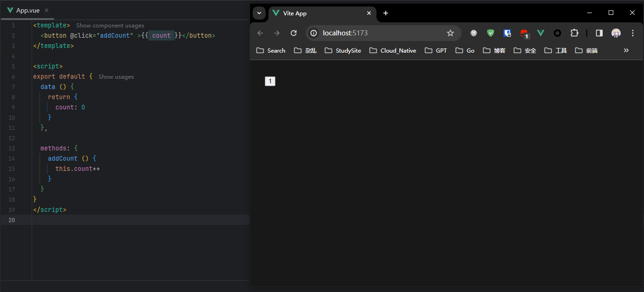Click 'return {' on line 8
644x292 pixels.
63,97
